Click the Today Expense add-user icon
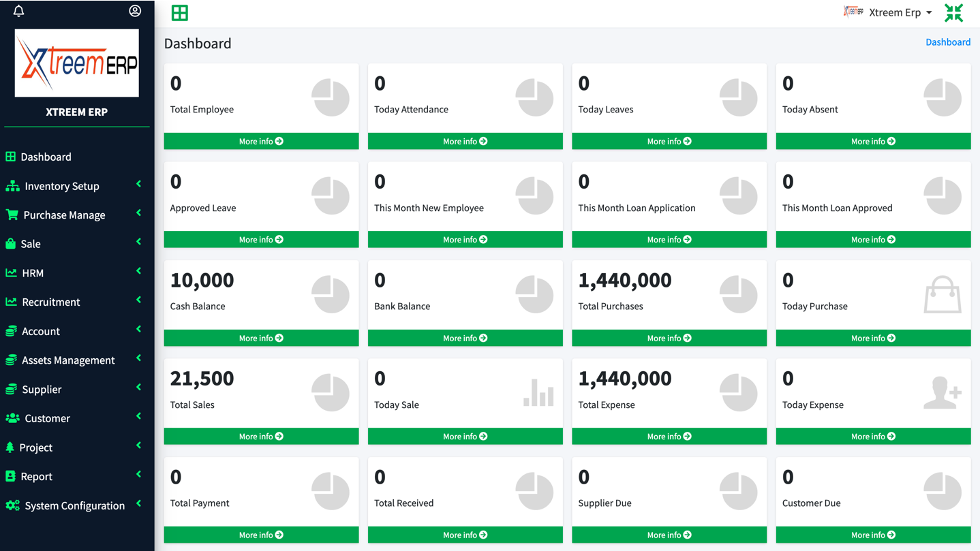Screen dimensions: 980x551 (942, 393)
